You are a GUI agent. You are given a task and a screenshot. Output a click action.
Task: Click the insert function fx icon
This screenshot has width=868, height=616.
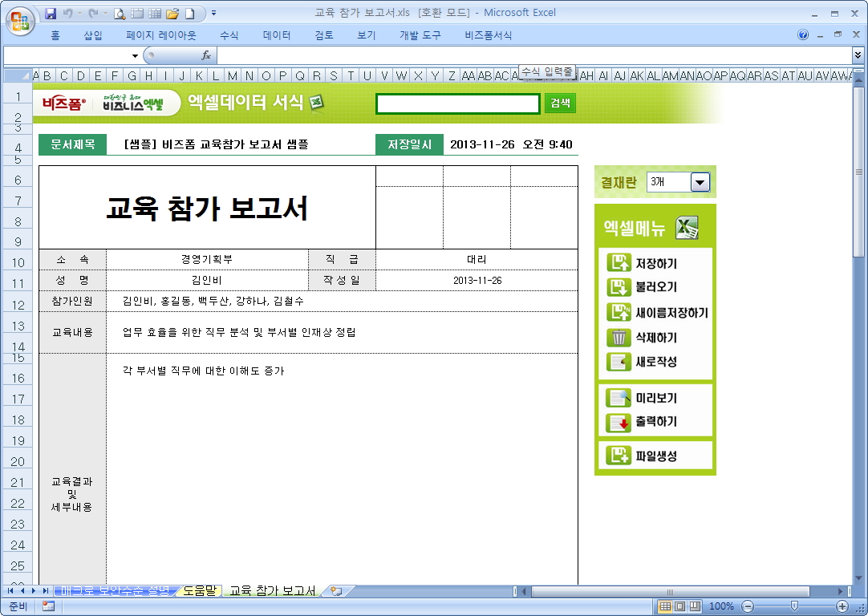click(206, 55)
